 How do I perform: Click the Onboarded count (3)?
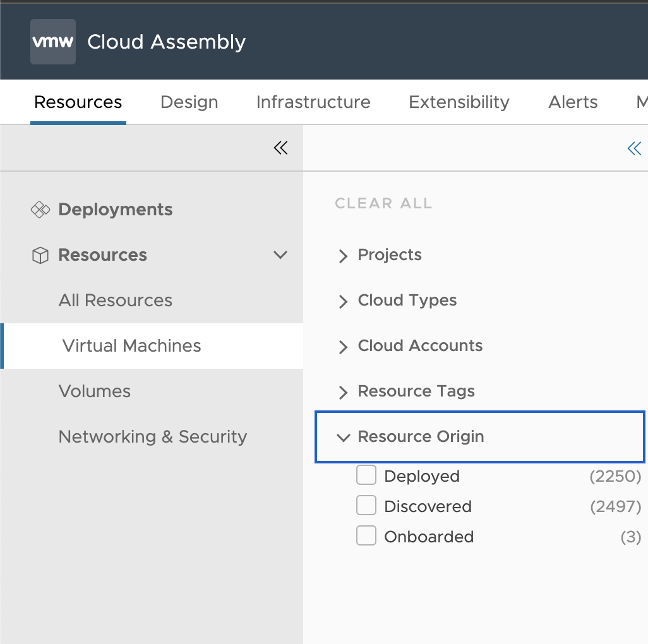pyautogui.click(x=631, y=537)
